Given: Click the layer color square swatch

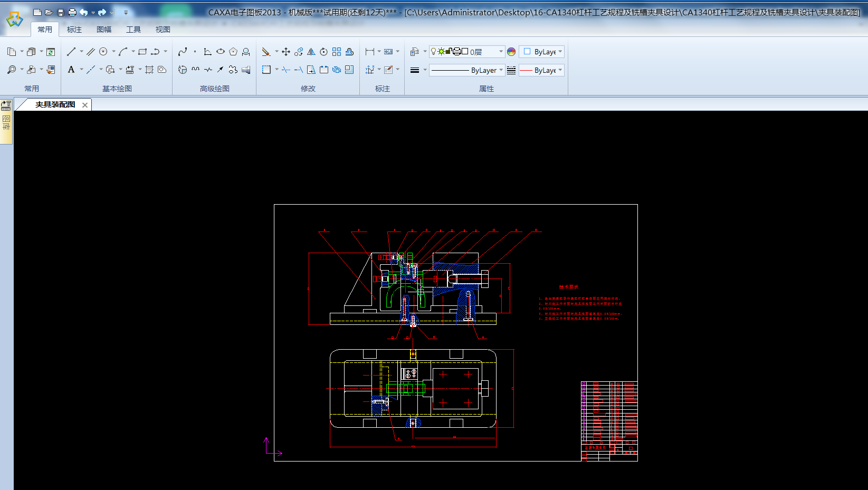Looking at the screenshot, I should 465,51.
